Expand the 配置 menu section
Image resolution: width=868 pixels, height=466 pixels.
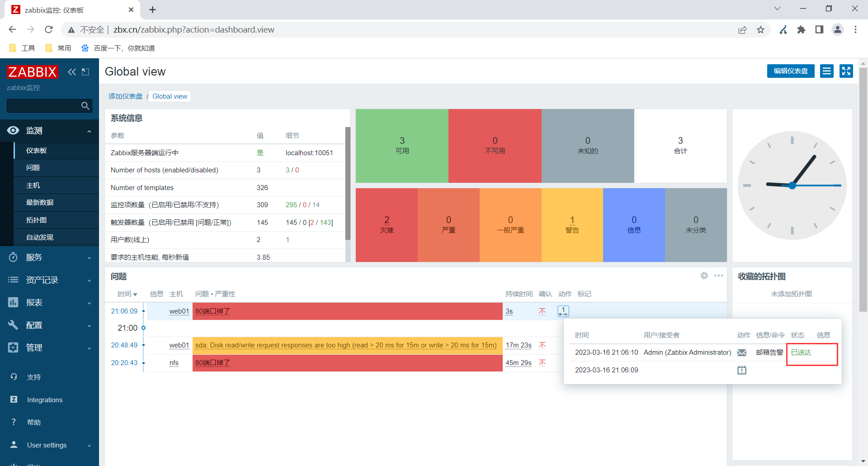(89, 326)
